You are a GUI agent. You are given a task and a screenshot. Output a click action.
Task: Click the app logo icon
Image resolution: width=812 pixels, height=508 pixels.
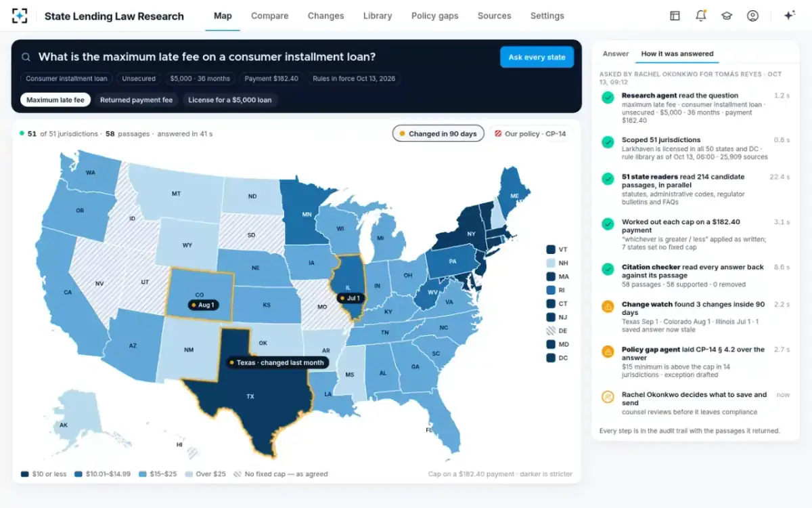point(20,16)
